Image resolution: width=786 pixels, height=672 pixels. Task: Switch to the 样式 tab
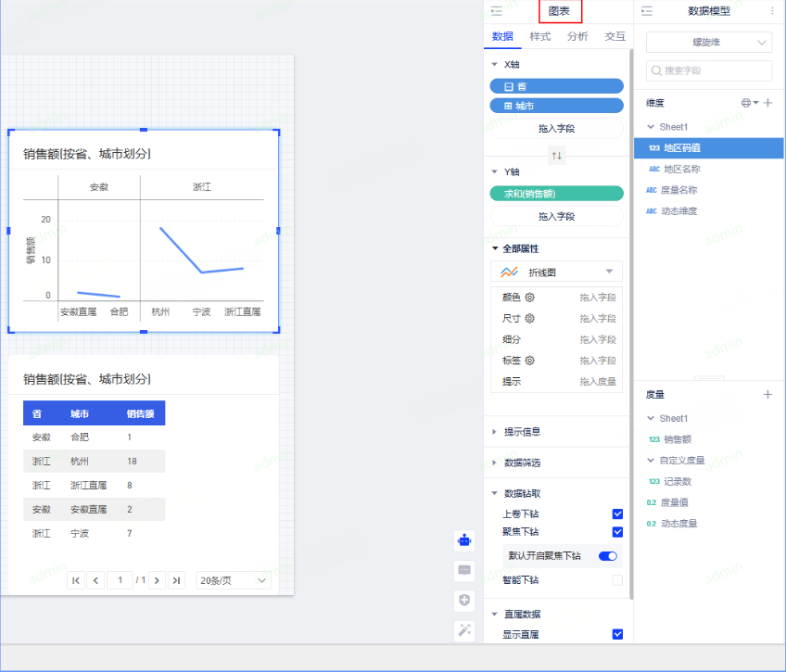[539, 37]
